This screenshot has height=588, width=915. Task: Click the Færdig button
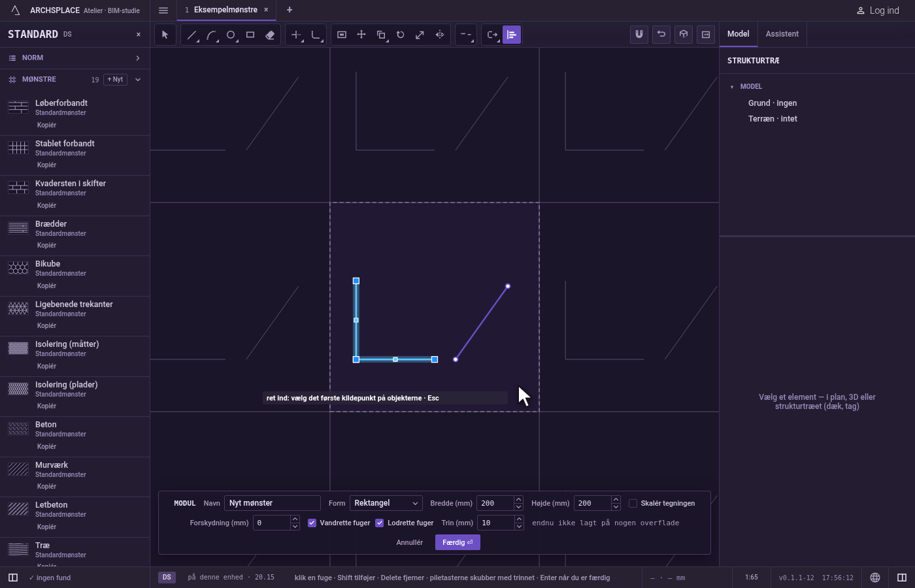coord(457,542)
